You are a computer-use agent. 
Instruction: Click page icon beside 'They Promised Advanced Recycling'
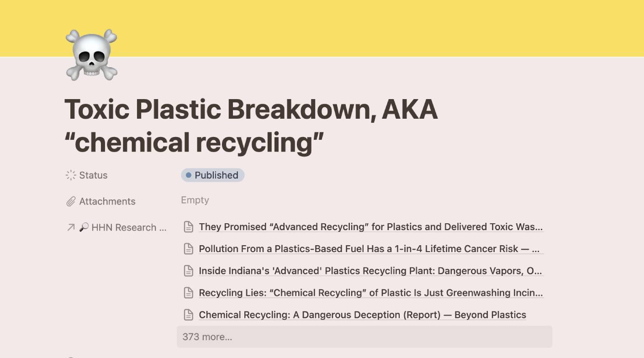[x=188, y=227]
